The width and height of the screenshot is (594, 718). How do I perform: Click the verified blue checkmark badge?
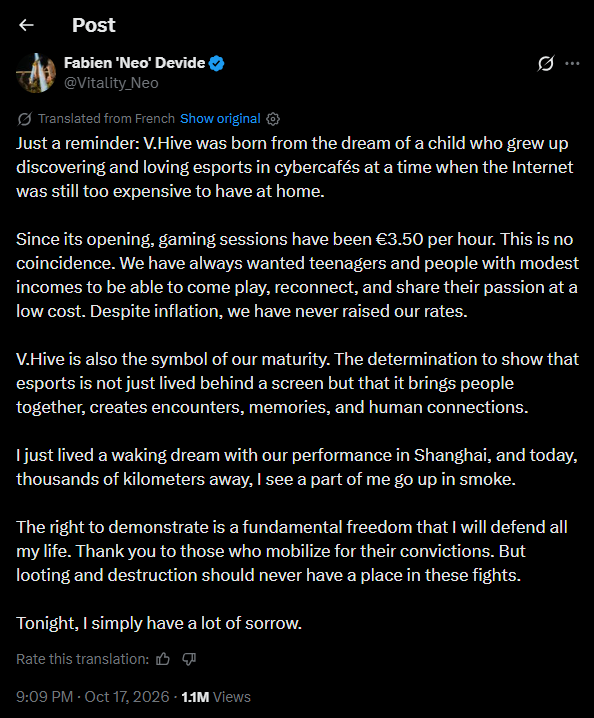click(217, 63)
